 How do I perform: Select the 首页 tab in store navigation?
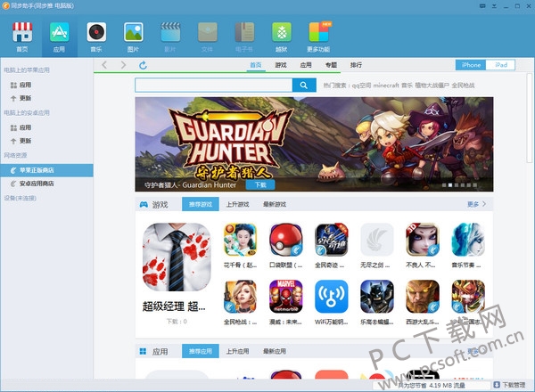click(x=256, y=65)
